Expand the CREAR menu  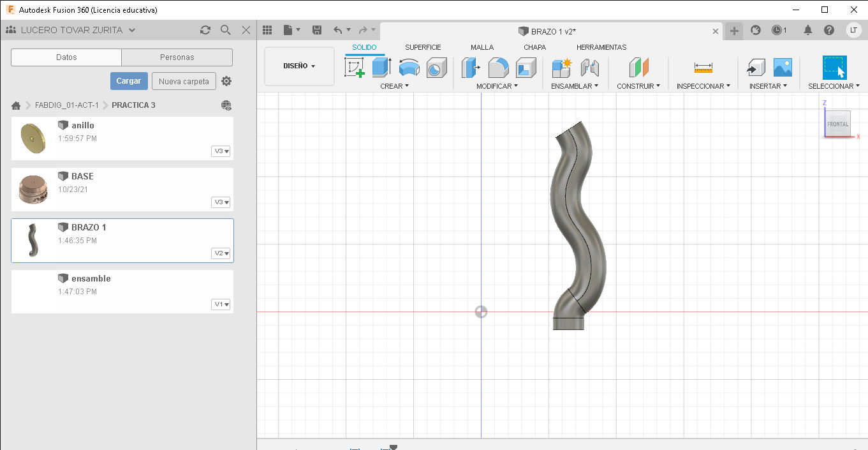click(394, 86)
